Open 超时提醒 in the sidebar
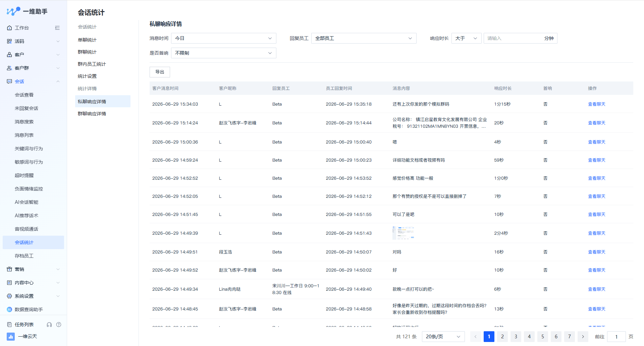Image resolution: width=644 pixels, height=346 pixels. (24, 175)
